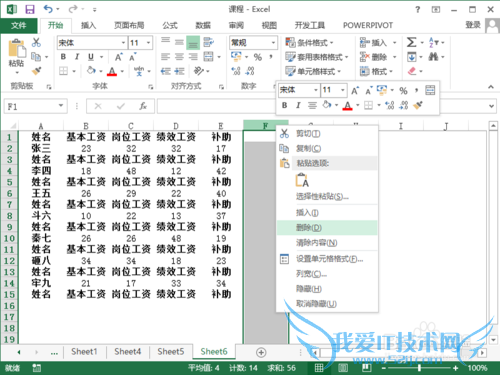Choose 设置单元格格式(F)... in the context menu

[x=327, y=259]
